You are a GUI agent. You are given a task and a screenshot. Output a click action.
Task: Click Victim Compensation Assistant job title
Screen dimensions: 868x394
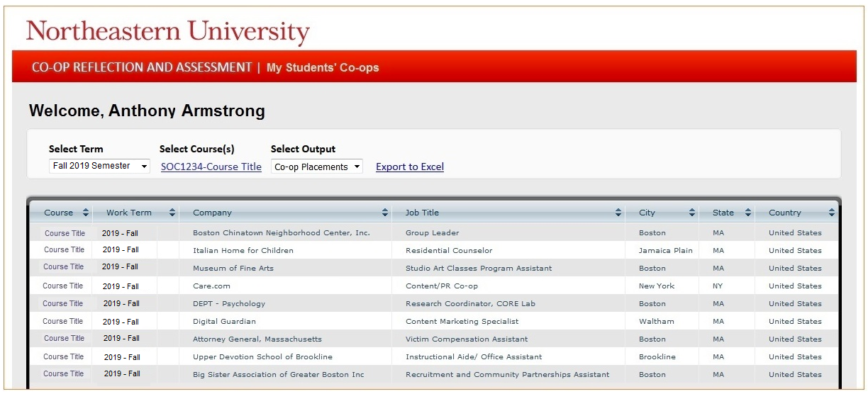pyautogui.click(x=467, y=339)
